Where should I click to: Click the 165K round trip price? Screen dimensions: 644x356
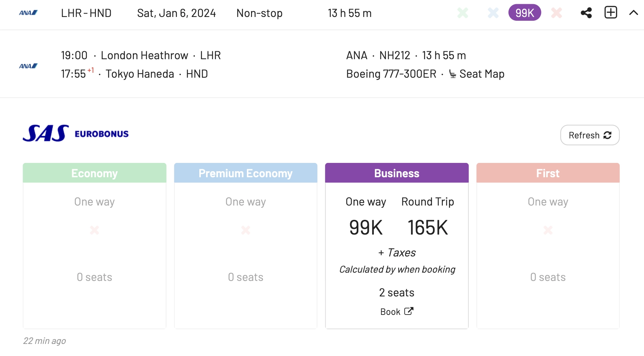428,227
